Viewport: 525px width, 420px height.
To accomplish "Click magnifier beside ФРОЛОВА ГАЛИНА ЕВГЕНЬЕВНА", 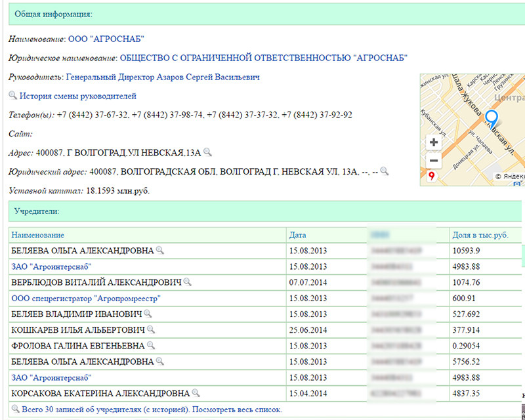I will 151,345.
